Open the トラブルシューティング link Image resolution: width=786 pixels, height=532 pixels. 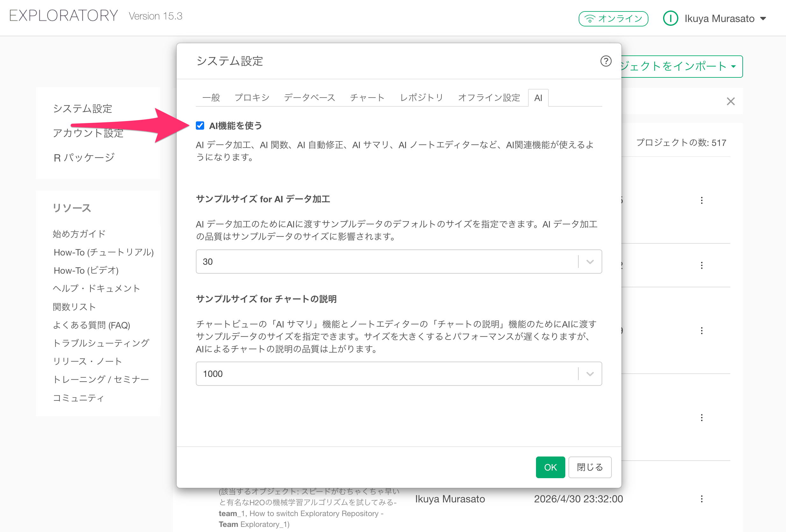pos(101,343)
